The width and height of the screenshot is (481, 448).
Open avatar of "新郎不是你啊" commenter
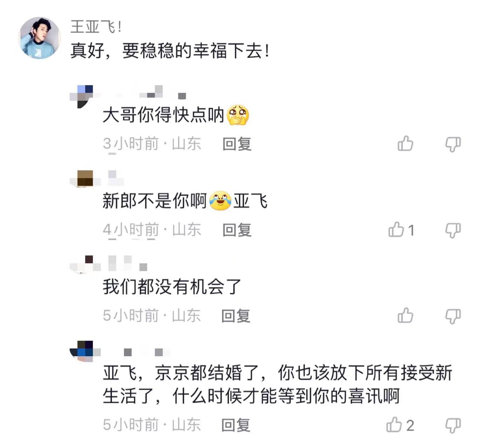[84, 178]
